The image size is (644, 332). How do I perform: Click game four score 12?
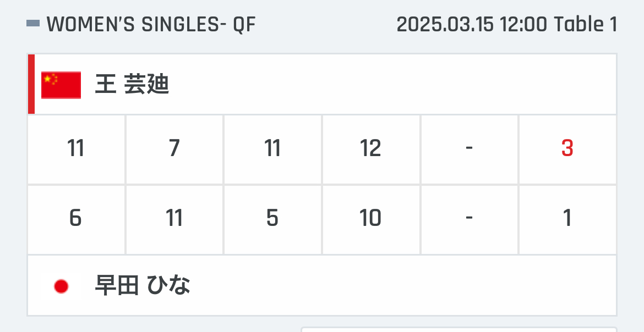tap(371, 148)
